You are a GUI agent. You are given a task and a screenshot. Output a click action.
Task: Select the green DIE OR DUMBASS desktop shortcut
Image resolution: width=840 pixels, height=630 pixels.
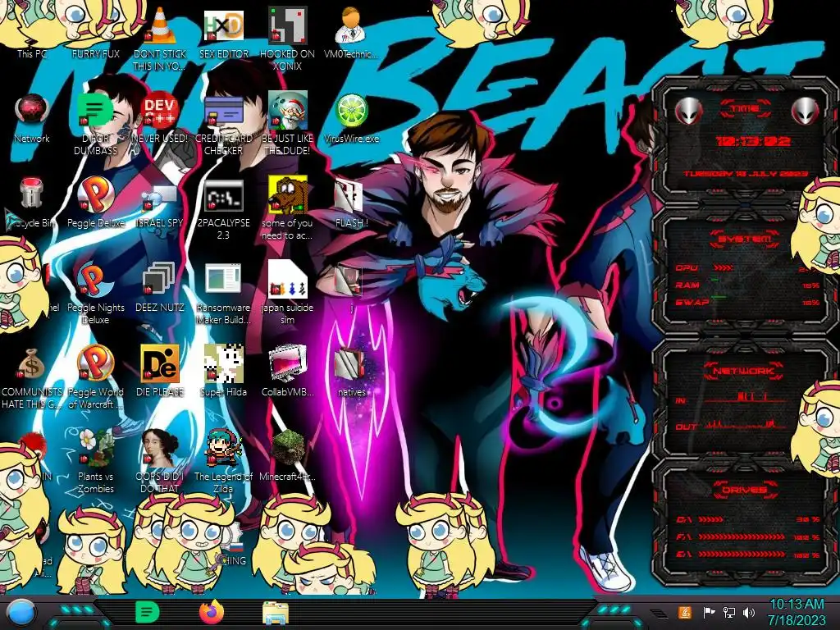point(95,123)
